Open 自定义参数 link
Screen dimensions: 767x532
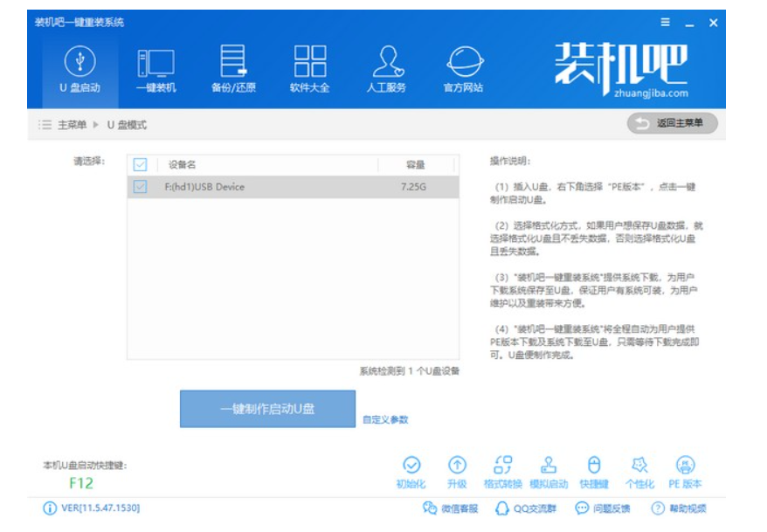(x=385, y=419)
